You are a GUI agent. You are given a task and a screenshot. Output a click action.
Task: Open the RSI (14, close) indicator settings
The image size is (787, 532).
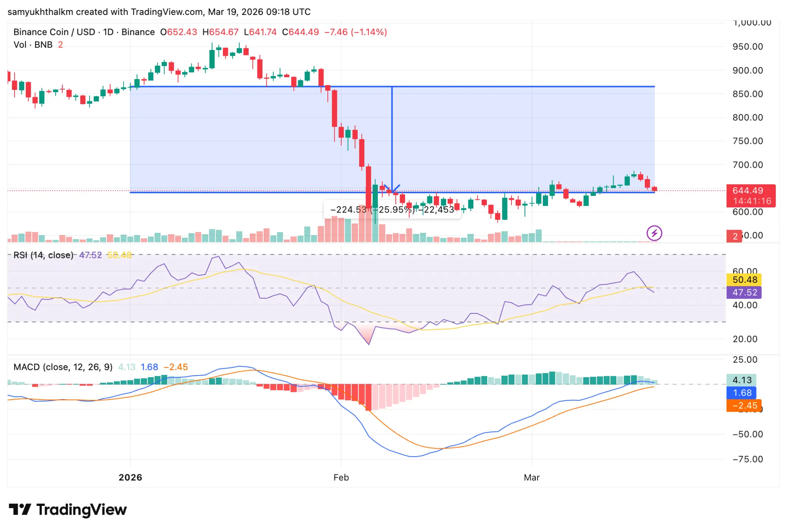[43, 255]
